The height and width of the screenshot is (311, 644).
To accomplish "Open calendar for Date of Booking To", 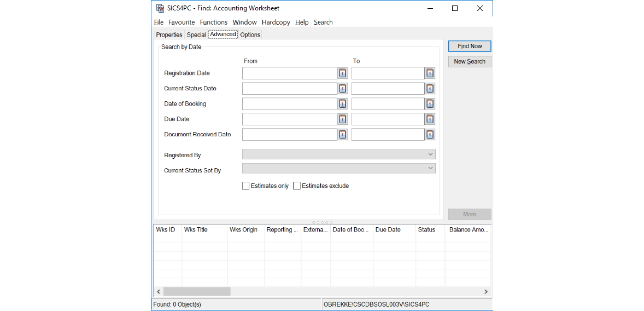I will [x=430, y=103].
